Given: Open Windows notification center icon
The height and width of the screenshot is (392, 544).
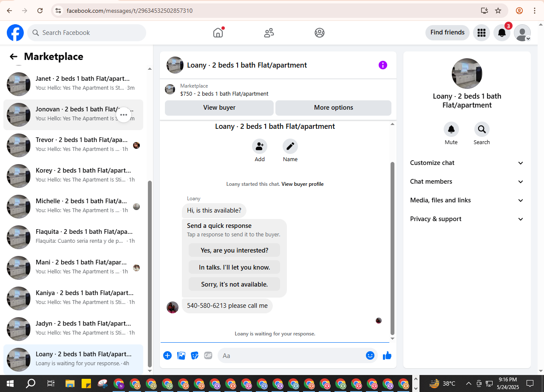Looking at the screenshot, I should pyautogui.click(x=530, y=383).
